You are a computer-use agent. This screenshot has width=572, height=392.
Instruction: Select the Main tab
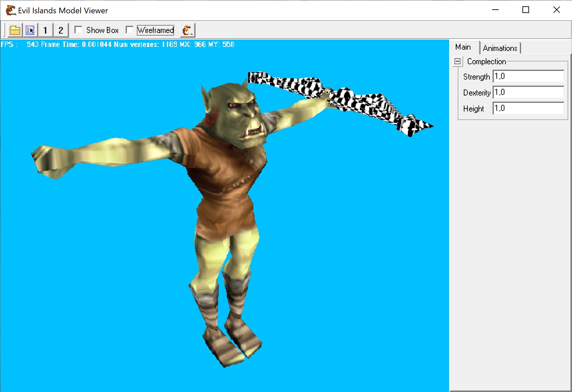coord(463,47)
